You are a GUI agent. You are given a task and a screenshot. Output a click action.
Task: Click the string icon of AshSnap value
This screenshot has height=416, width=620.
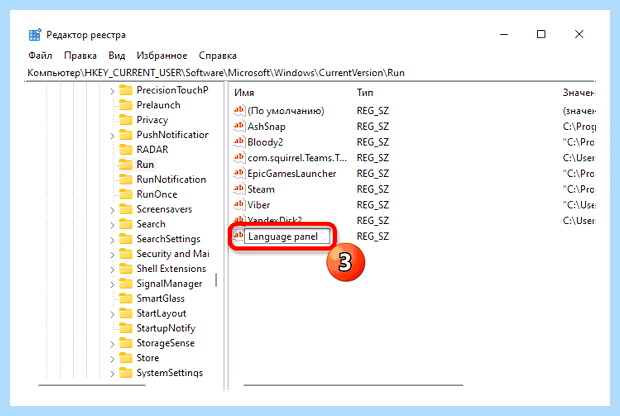(x=239, y=127)
